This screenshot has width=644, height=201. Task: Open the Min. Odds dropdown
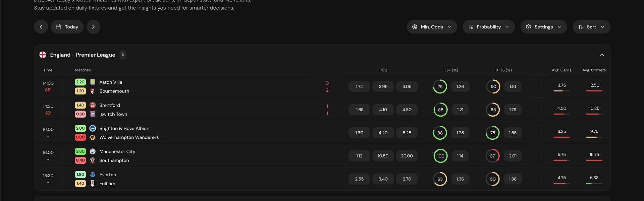pos(432,27)
